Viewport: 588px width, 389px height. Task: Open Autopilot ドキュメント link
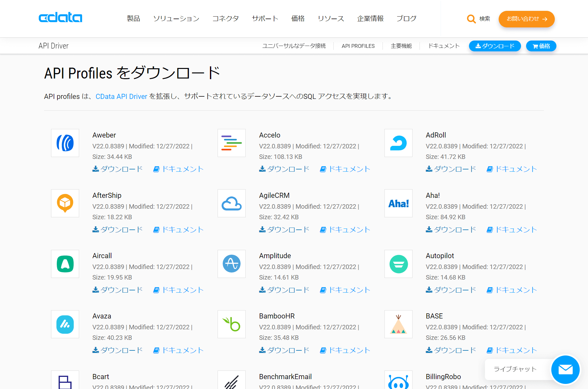coord(512,290)
